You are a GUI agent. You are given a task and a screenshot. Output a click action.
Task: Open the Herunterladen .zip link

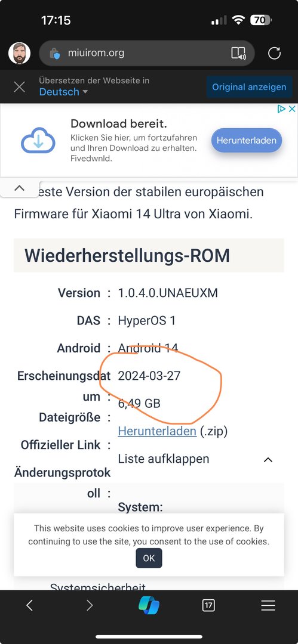(157, 431)
